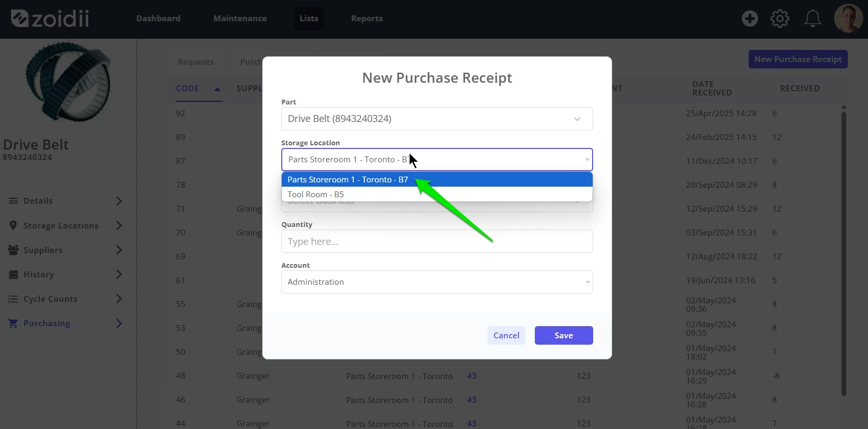Open the settings gear icon
Viewport: 868px width, 429px height.
click(780, 19)
